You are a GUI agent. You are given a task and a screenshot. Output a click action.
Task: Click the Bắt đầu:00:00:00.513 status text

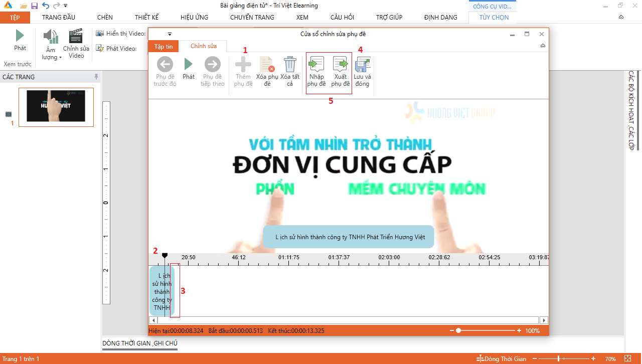tap(236, 331)
